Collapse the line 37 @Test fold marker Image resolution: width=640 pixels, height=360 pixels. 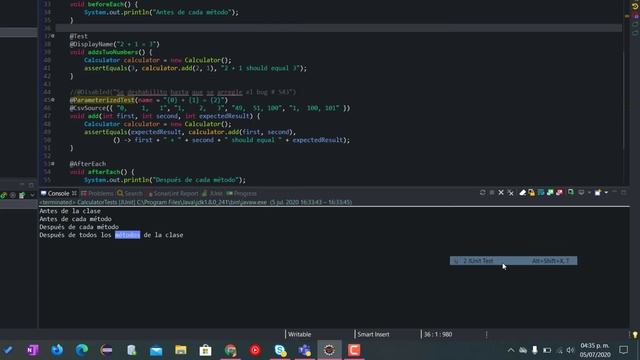click(53, 36)
